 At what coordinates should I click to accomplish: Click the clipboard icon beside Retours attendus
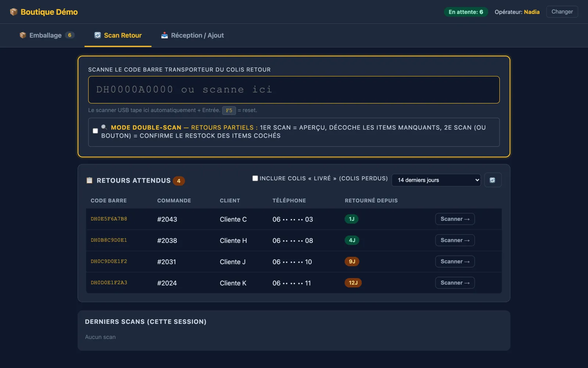click(89, 180)
